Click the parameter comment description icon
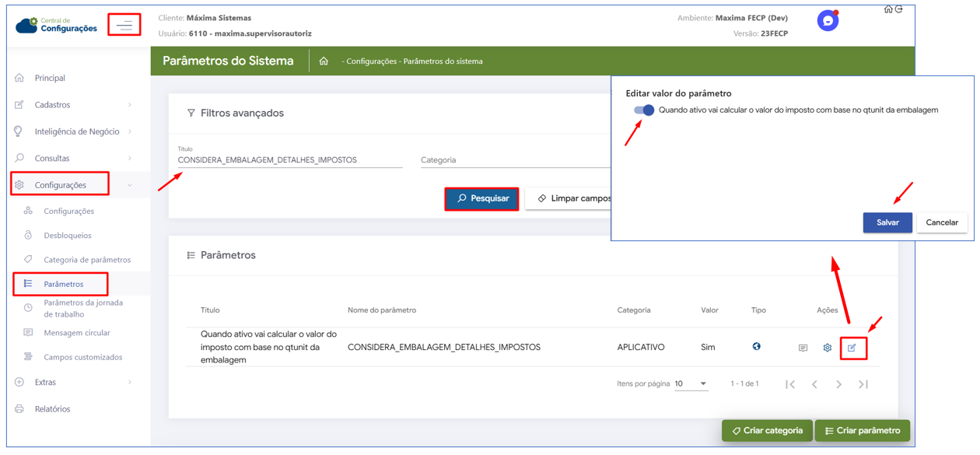This screenshot has width=980, height=455. (803, 348)
